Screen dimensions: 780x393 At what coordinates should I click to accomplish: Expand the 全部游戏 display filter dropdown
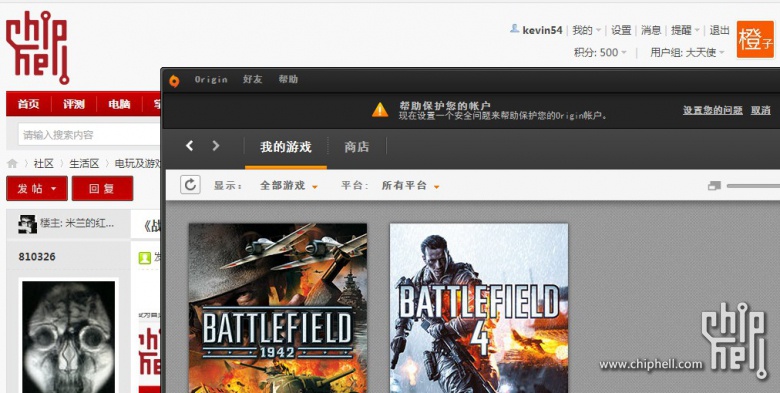(x=289, y=186)
